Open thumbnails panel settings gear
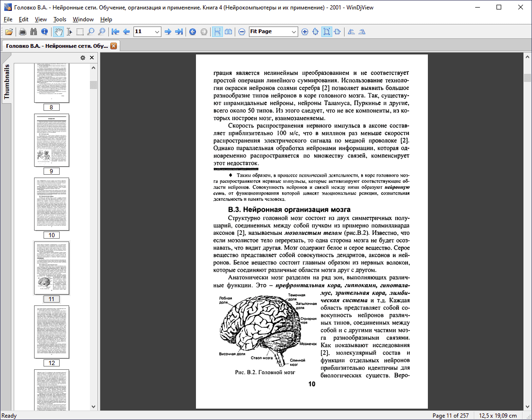Screen dimensions: 532x420 pos(82,58)
